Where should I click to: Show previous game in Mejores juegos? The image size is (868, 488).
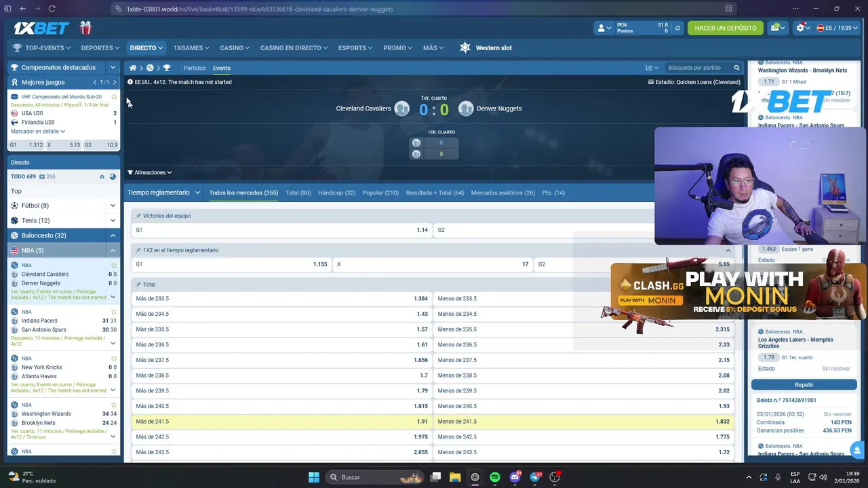95,82
